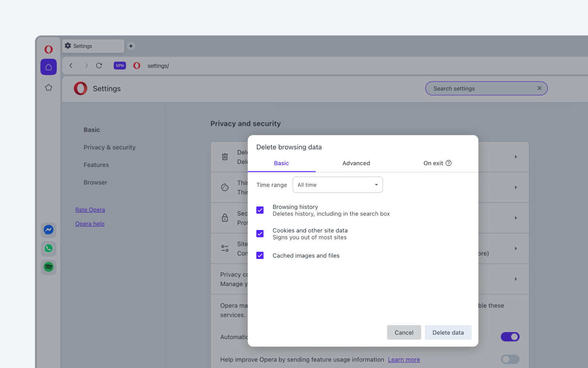588x368 pixels.
Task: Reload the page
Action: (x=99, y=66)
